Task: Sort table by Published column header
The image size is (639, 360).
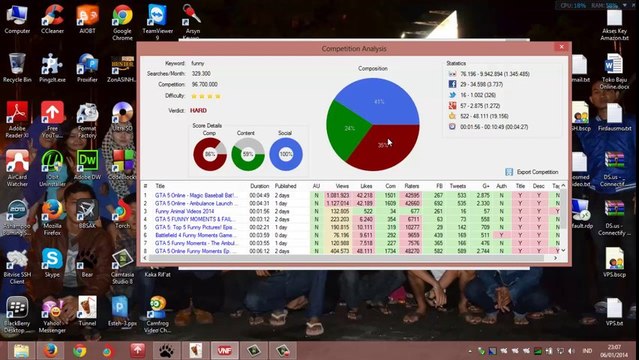Action: point(285,186)
